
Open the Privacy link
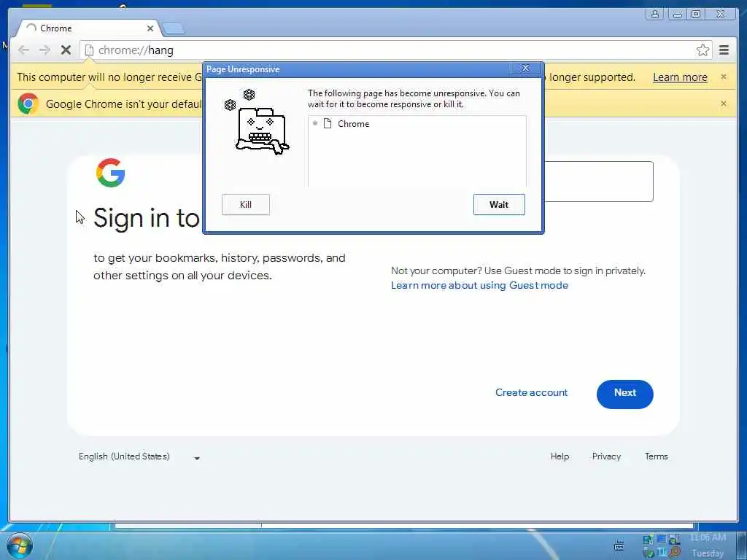point(606,456)
